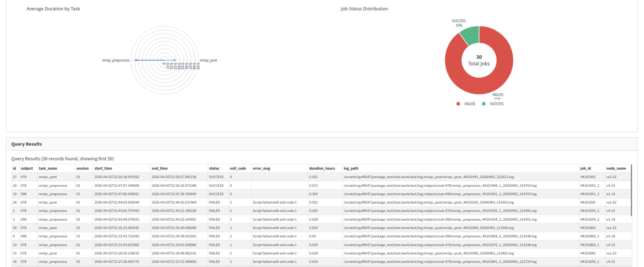
Task: Click the 'start_time' column header
Action: coord(103,168)
